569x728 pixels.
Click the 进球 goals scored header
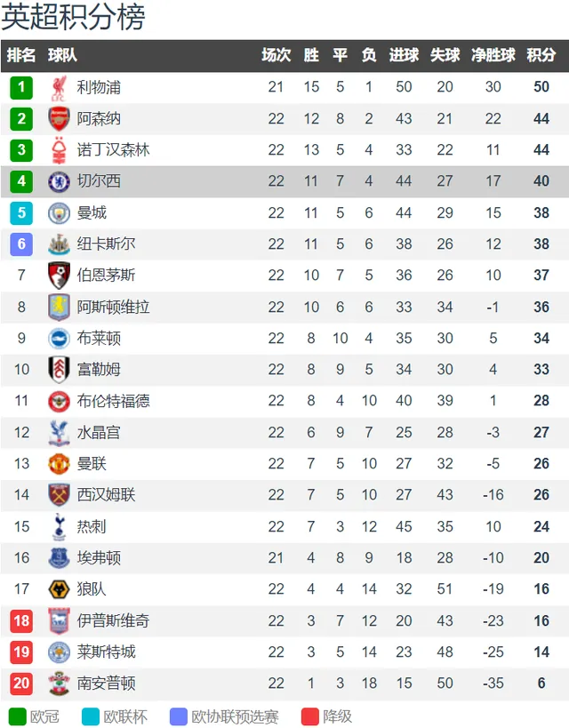pos(405,55)
